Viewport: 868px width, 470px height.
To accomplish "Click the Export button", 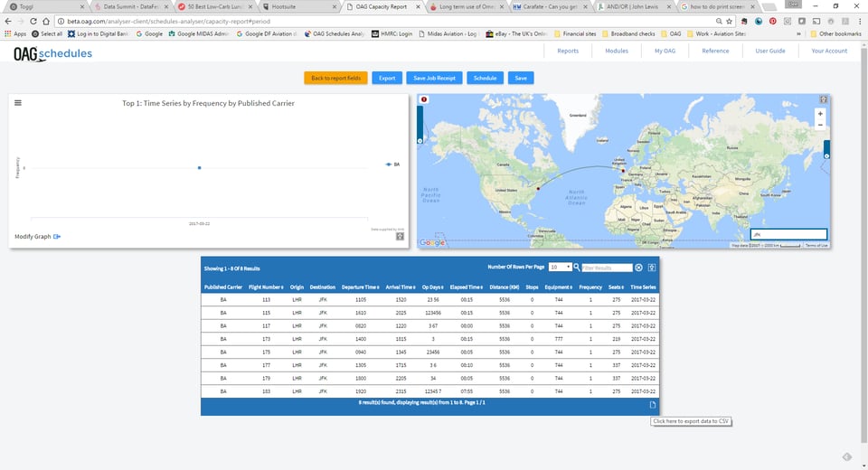I will point(387,78).
